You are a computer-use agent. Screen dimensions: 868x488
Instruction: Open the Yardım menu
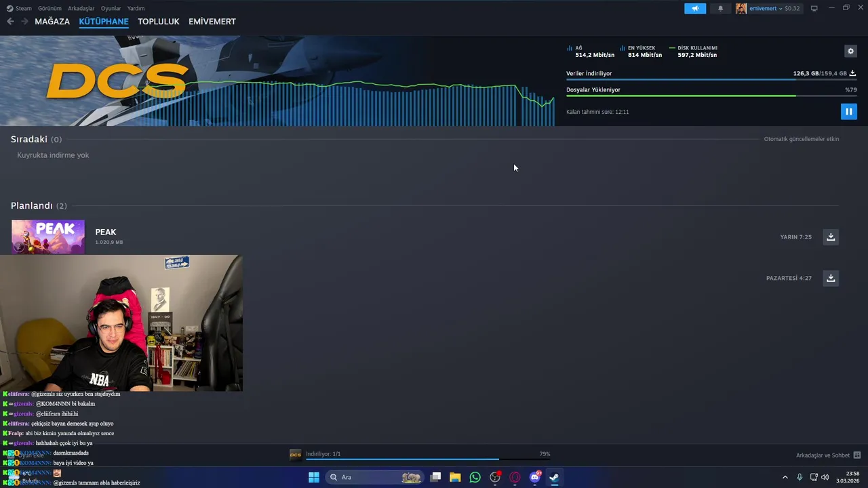[x=136, y=8]
